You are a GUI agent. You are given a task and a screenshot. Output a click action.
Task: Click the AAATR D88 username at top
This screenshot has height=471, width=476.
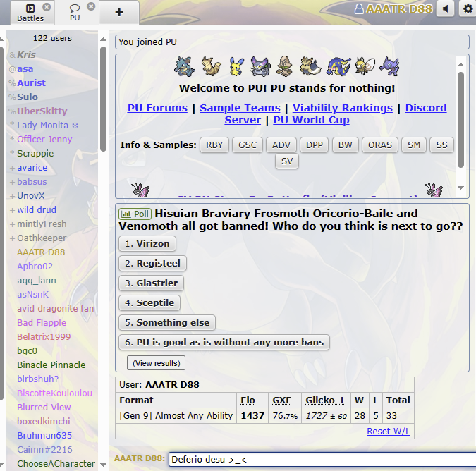coord(393,8)
